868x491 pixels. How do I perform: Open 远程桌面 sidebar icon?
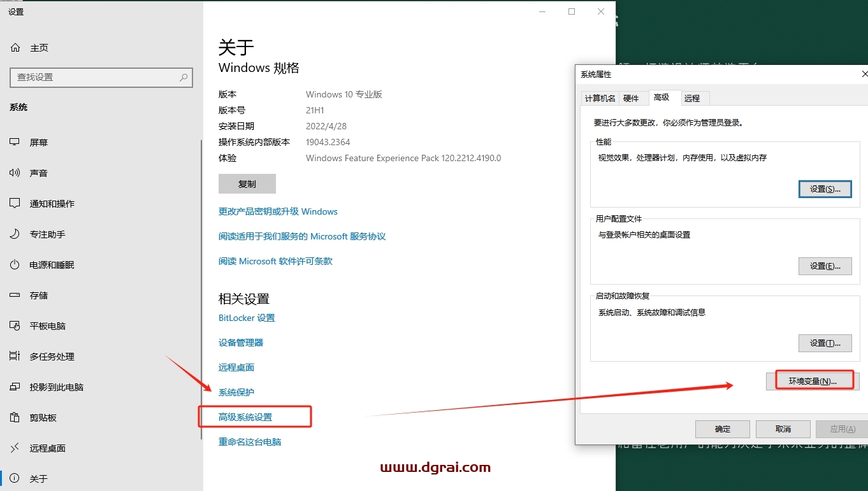[x=15, y=448]
